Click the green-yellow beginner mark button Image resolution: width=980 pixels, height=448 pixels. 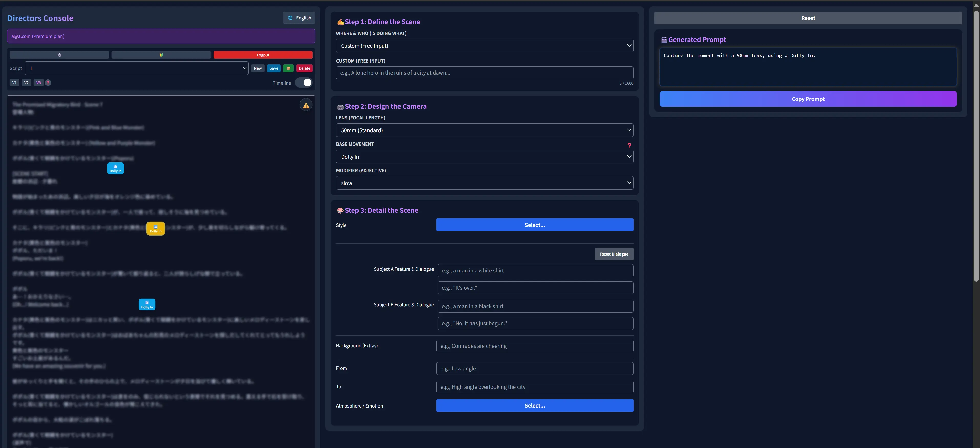click(161, 55)
